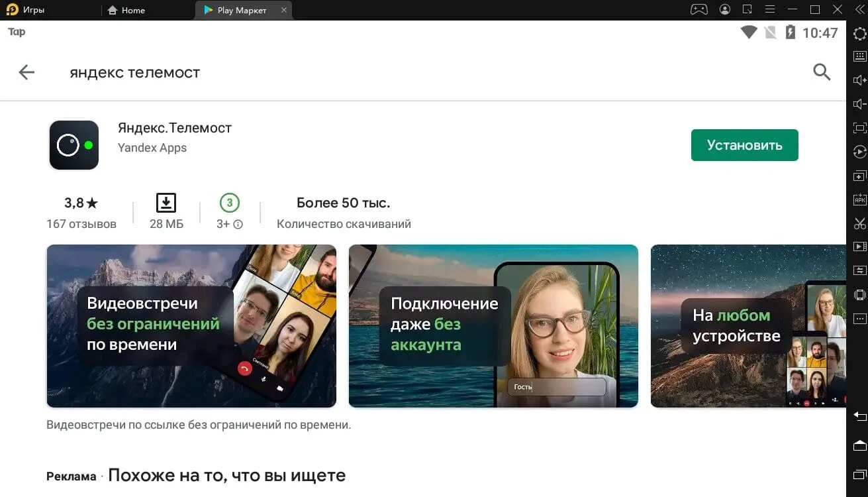Tap the 3,8 star rating
The width and height of the screenshot is (868, 497).
tap(81, 203)
